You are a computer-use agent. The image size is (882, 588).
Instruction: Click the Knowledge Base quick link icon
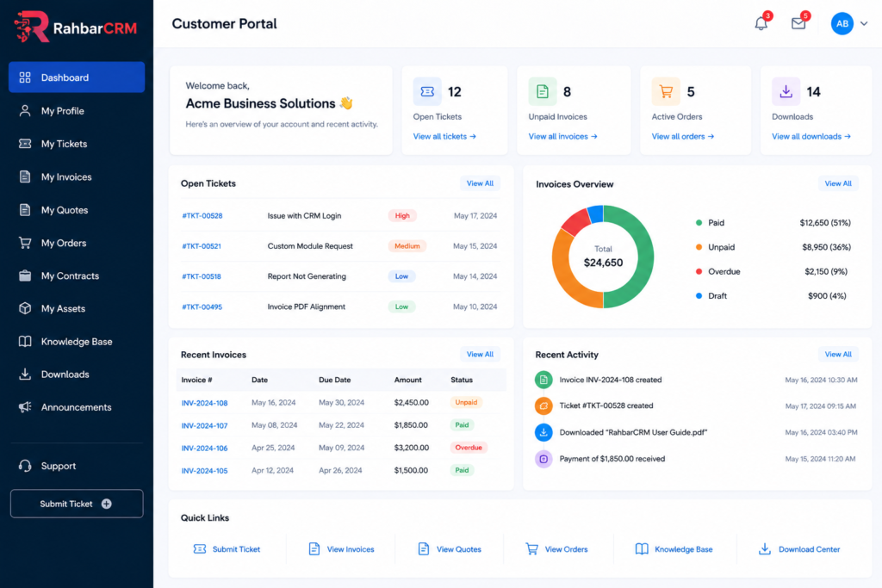pos(641,549)
